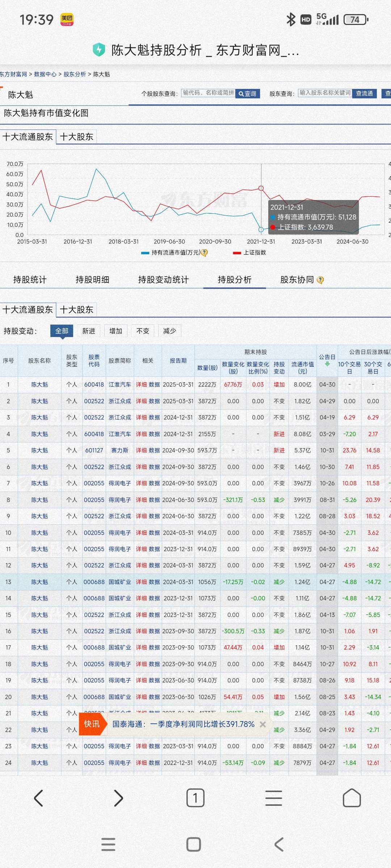The image size is (391, 868).
Task: Sort by 数量变化(股) column header
Action: [233, 368]
